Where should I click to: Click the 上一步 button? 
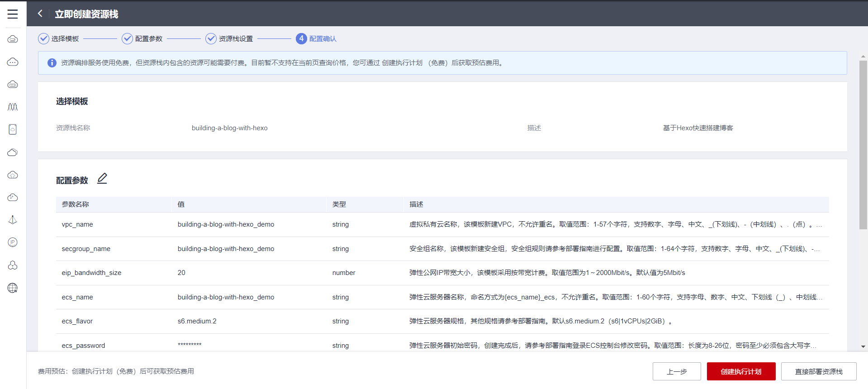point(676,371)
